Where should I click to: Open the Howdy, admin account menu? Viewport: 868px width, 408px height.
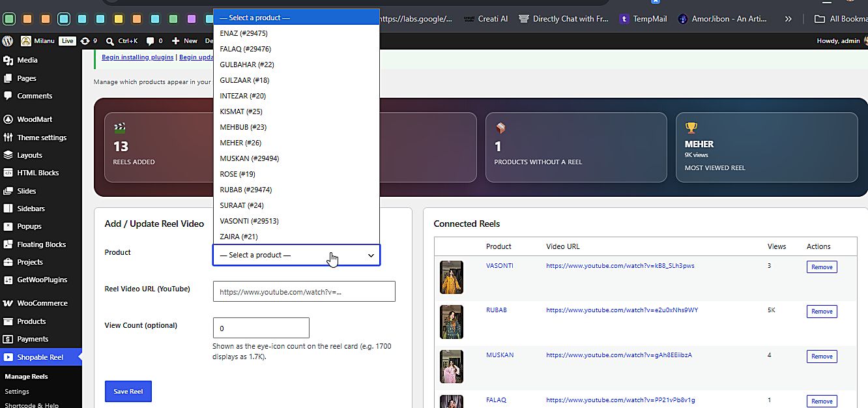click(x=842, y=41)
